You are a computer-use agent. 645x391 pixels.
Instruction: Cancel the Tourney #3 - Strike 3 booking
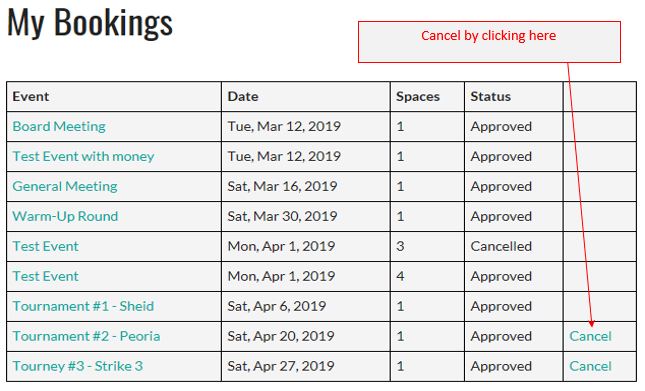(590, 366)
